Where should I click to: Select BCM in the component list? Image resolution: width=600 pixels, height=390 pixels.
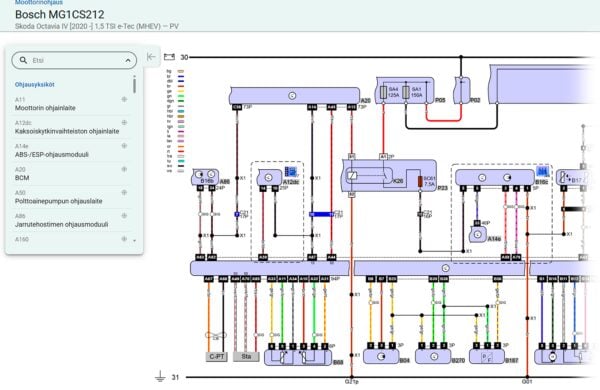coord(22,178)
